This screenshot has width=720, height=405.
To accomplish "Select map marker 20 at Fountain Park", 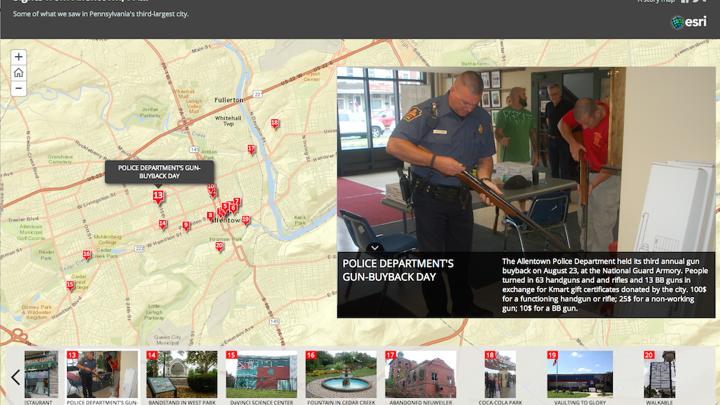I will point(219,247).
